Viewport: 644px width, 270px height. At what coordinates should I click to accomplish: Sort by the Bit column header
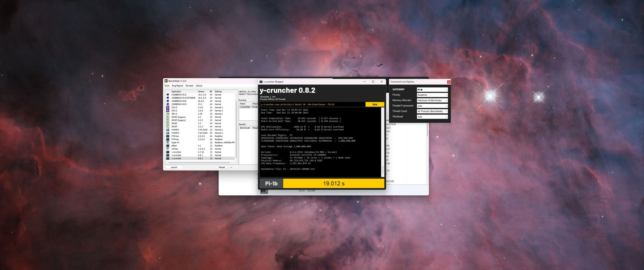click(211, 92)
